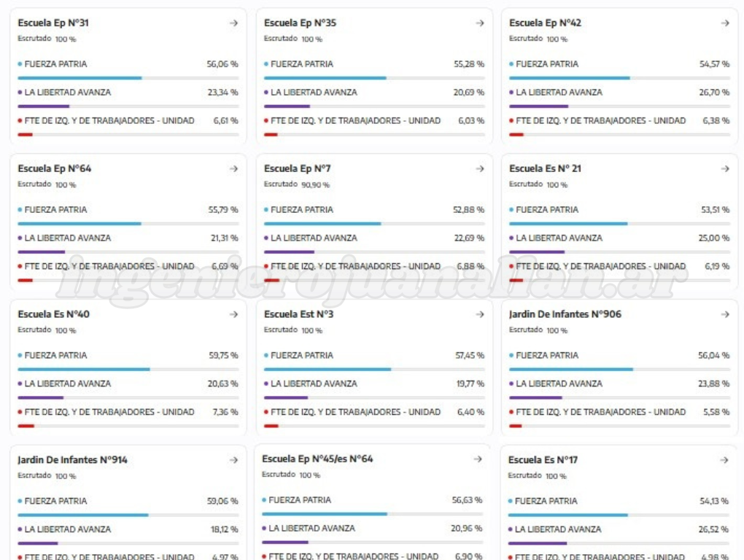
Task: Click the arrow icon for Escuela Ep N°31
Action: coord(233,23)
